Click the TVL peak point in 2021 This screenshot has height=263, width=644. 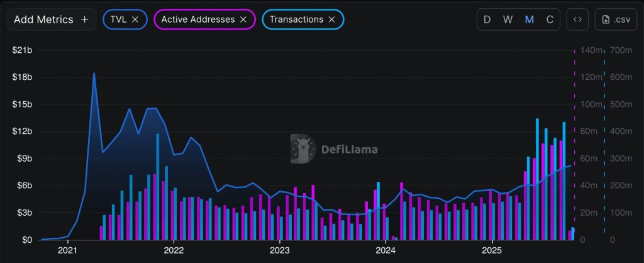pos(94,73)
